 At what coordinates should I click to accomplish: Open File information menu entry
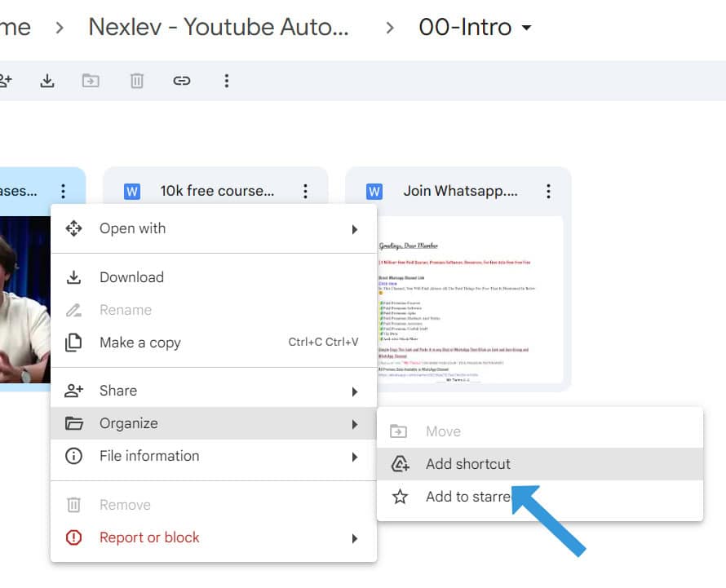[x=214, y=456]
